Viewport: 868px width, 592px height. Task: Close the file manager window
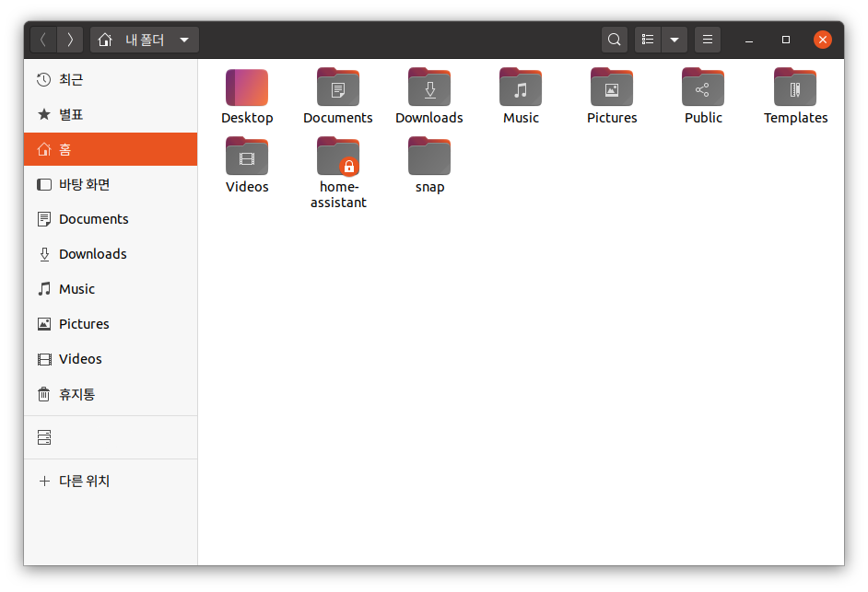[823, 40]
